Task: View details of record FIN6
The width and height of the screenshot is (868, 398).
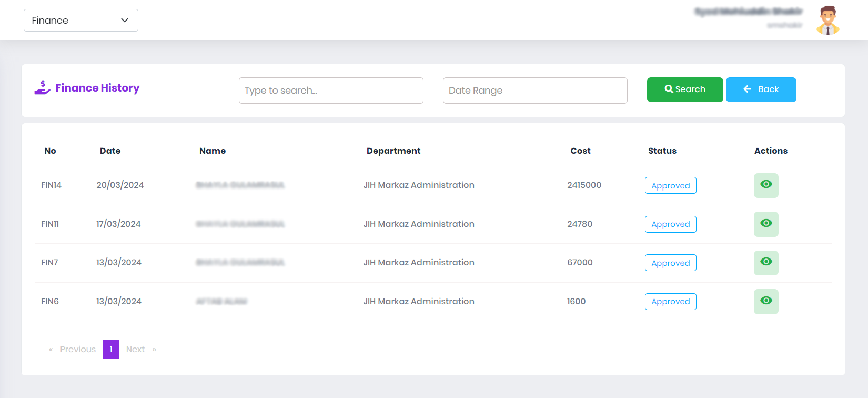Action: pyautogui.click(x=766, y=302)
